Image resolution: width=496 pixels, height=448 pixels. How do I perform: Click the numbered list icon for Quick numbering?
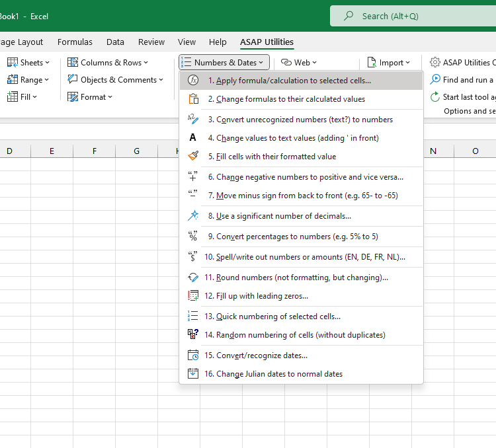pyautogui.click(x=192, y=316)
